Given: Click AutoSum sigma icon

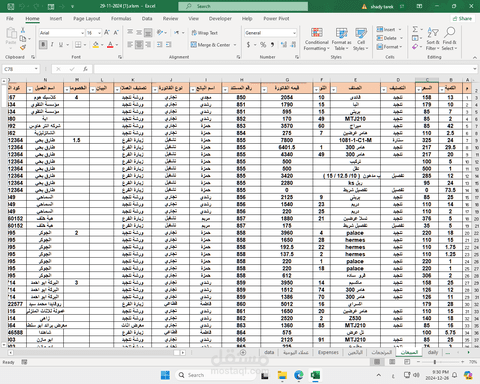Looking at the screenshot, I should [415, 29].
